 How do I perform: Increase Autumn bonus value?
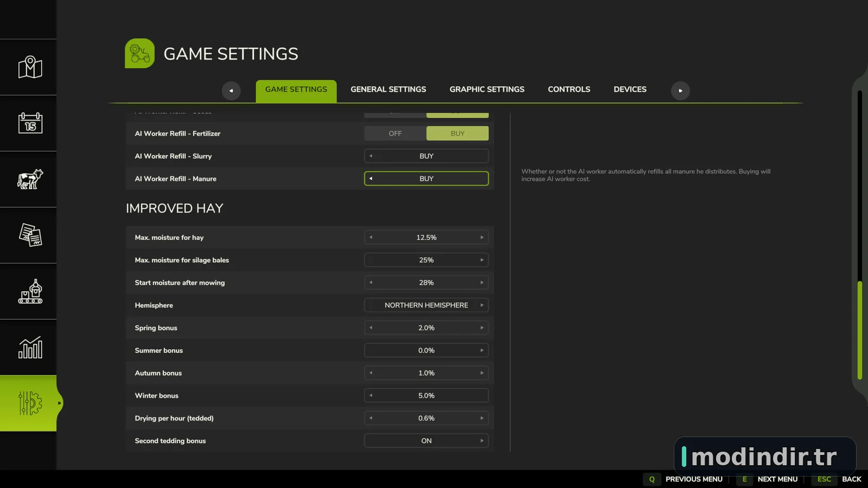pyautogui.click(x=482, y=373)
